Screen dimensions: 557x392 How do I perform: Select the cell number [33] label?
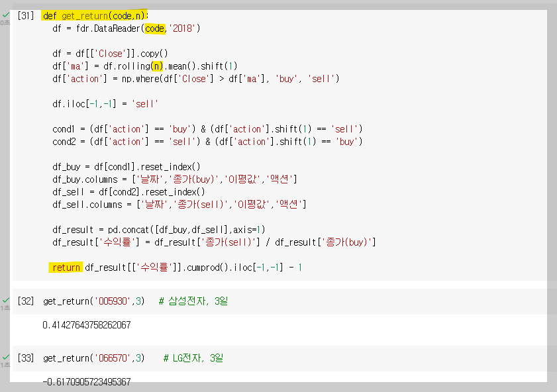[26, 358]
